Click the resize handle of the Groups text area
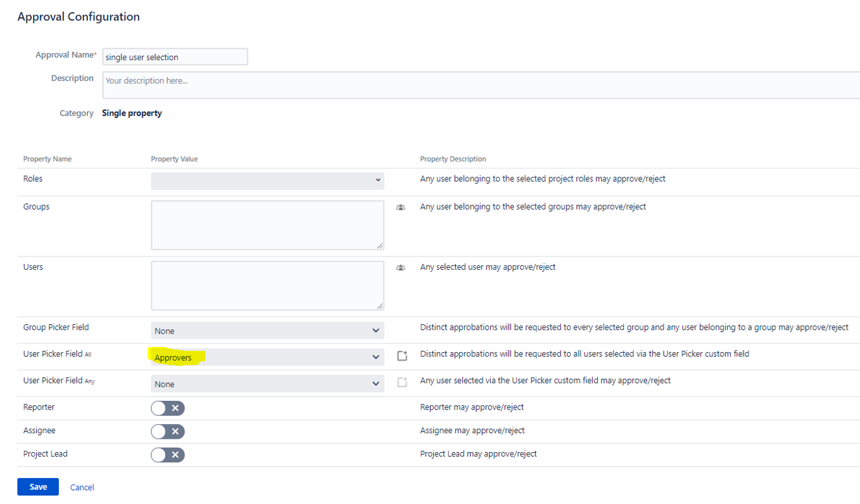 click(x=380, y=246)
